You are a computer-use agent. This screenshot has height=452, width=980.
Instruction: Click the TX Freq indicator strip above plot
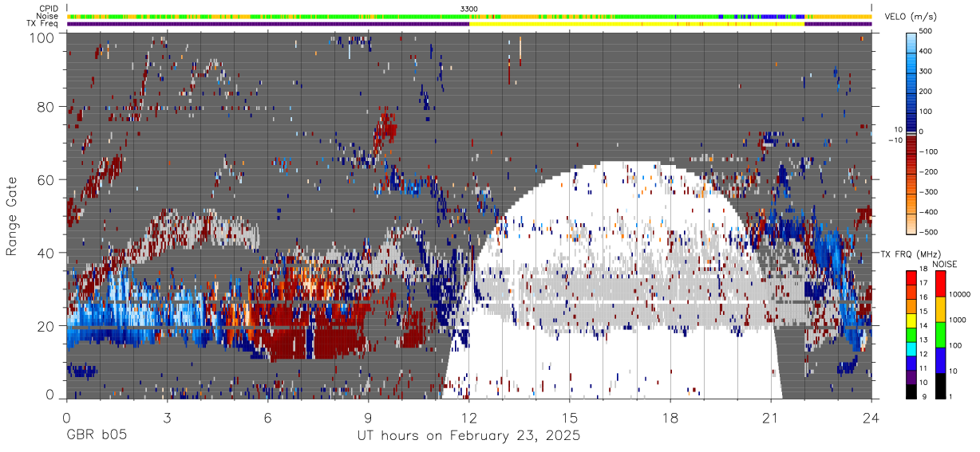click(x=469, y=24)
